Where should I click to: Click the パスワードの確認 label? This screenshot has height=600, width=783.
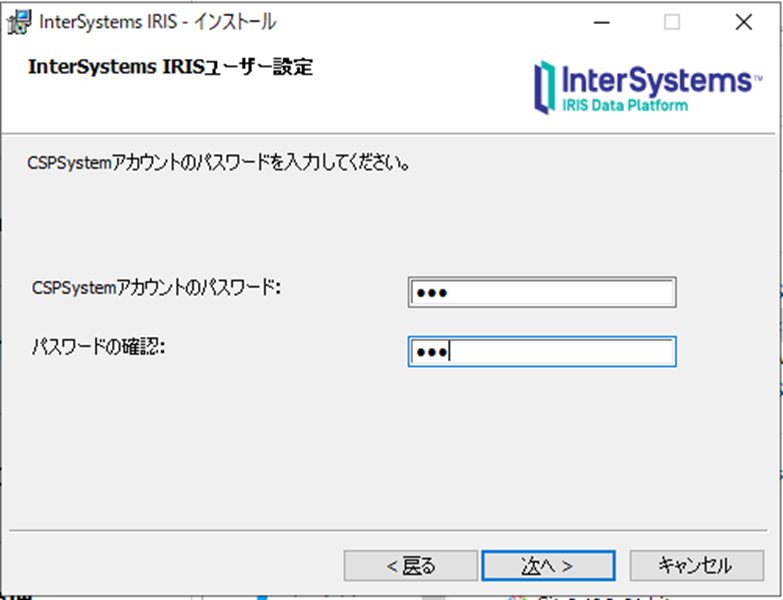pos(98,346)
